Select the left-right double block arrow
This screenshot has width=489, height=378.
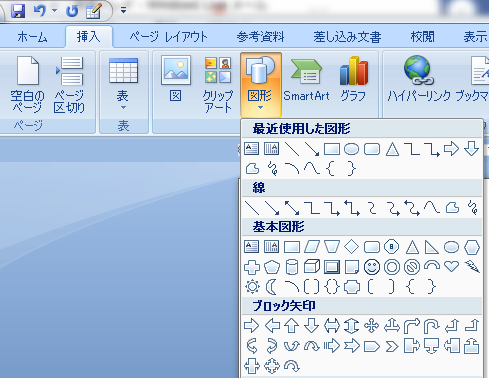point(332,326)
